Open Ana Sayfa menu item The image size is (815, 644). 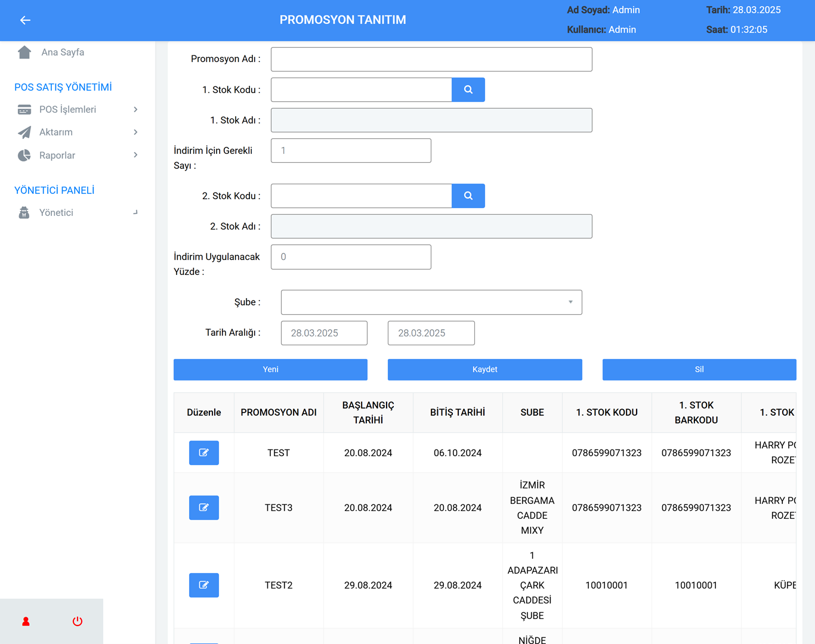pos(63,52)
